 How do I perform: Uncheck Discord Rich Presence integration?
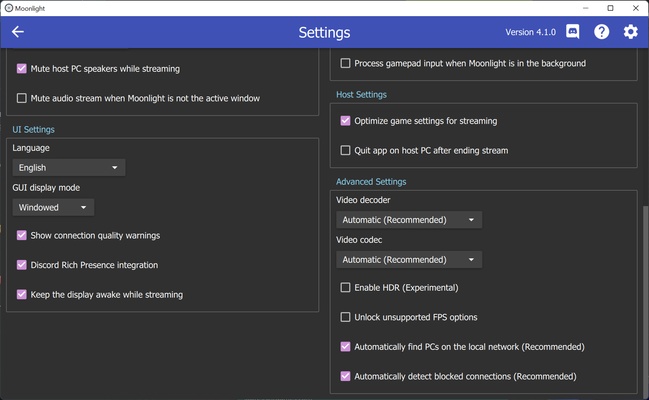pyautogui.click(x=22, y=265)
